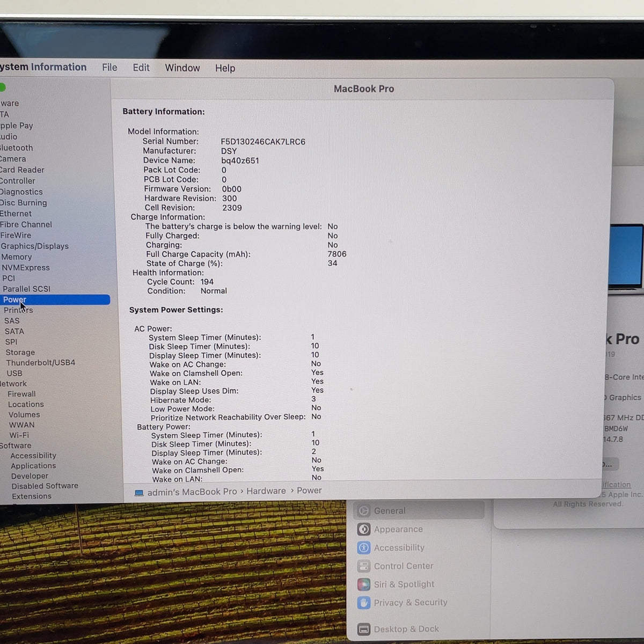
Task: Select Accessibility under Software
Action: [33, 456]
